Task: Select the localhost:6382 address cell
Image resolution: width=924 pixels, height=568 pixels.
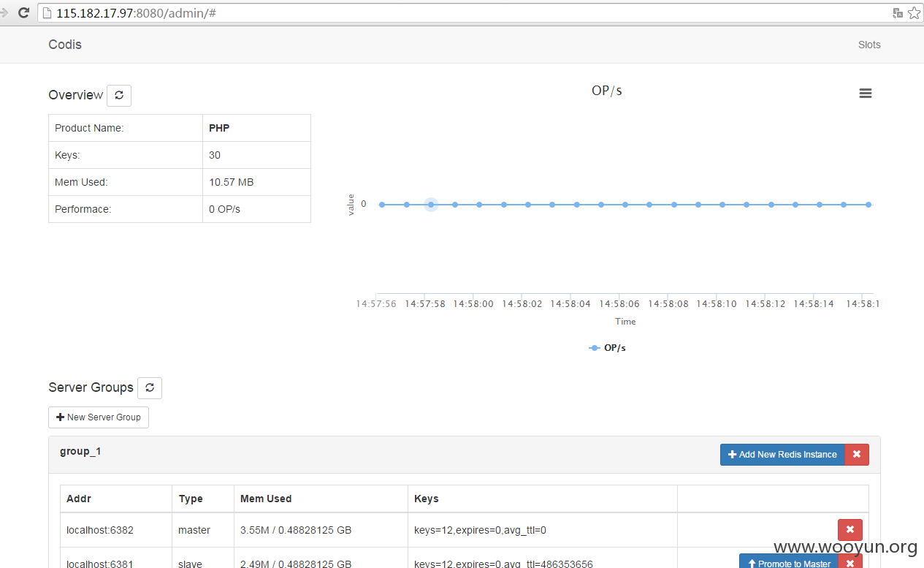Action: pyautogui.click(x=116, y=530)
